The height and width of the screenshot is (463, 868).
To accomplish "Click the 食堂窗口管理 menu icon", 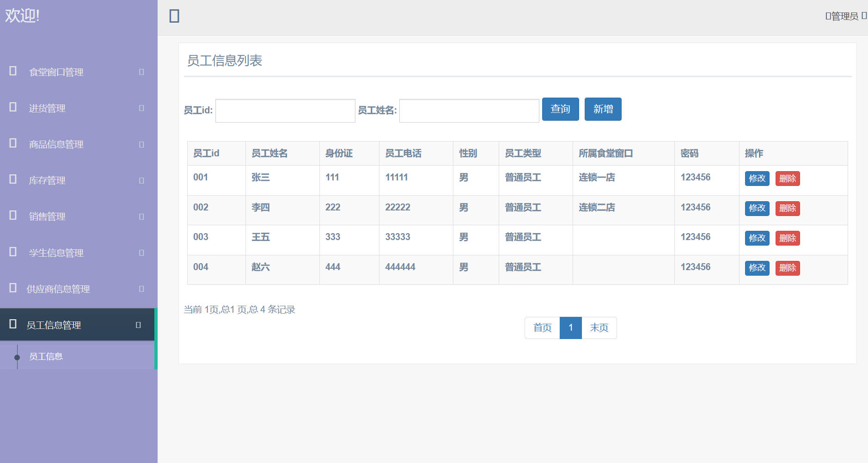I will pyautogui.click(x=12, y=72).
